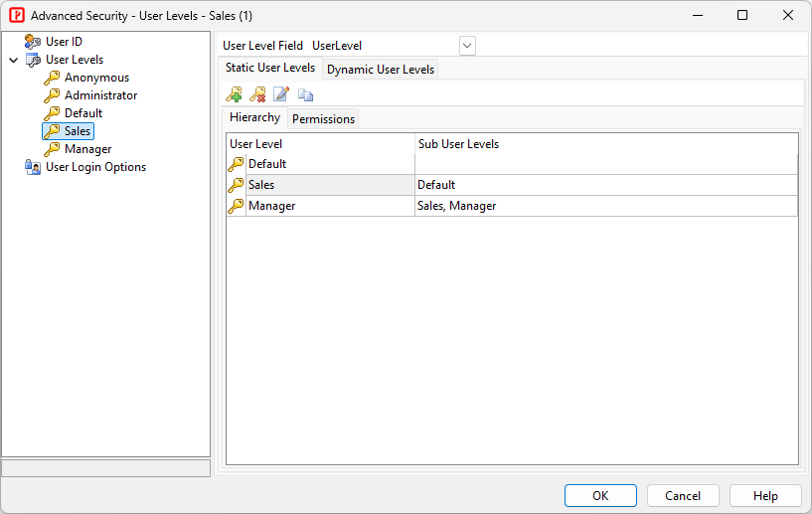Select Anonymous user level in sidebar
The width and height of the screenshot is (812, 514).
96,78
